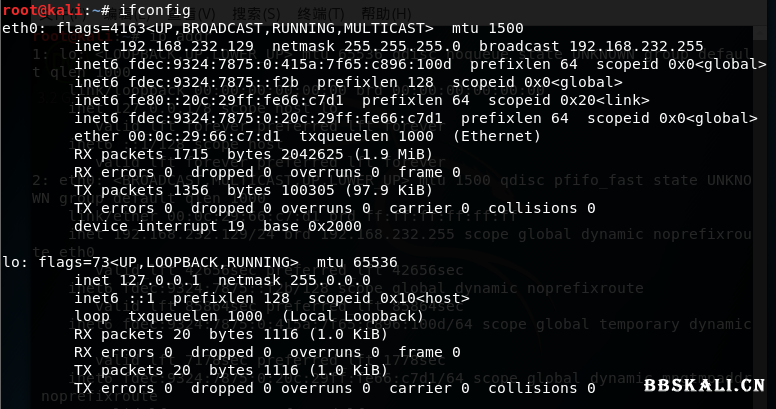Click the lo loopback interface name
Viewport: 776px width, 409px height.
point(12,262)
